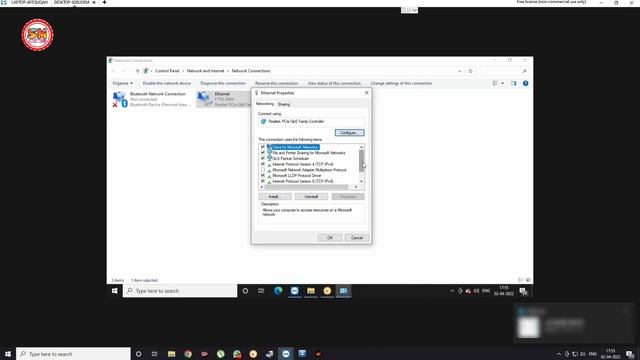This screenshot has height=360, width=640.
Task: Uncheck Internet Protocol Version 4 checkbox
Action: tap(263, 164)
